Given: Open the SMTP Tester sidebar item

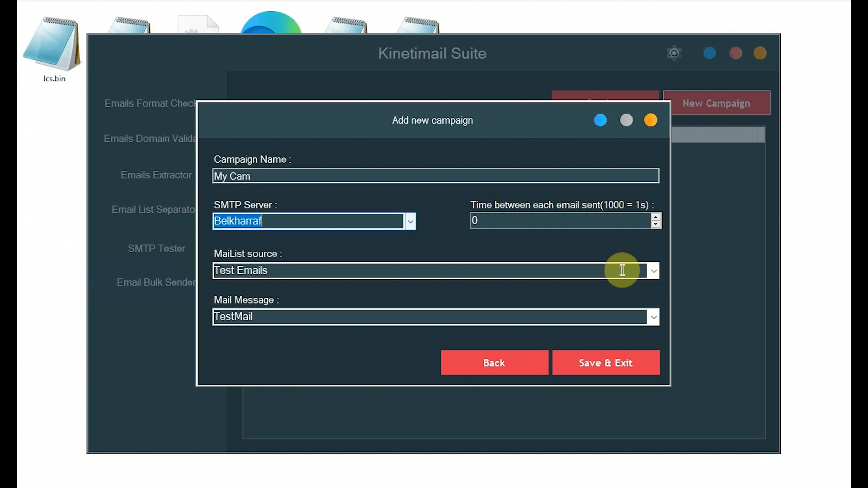Looking at the screenshot, I should (x=156, y=249).
